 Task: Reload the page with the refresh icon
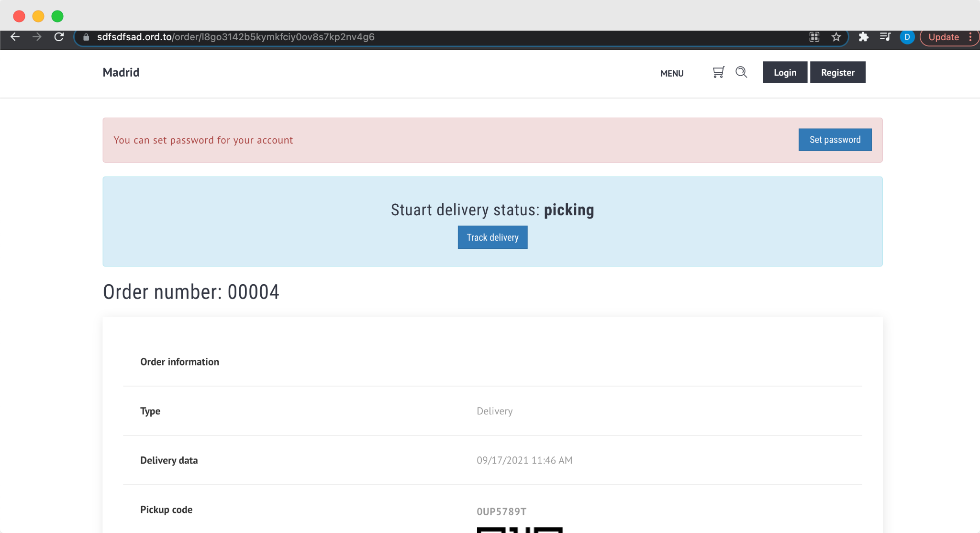59,37
